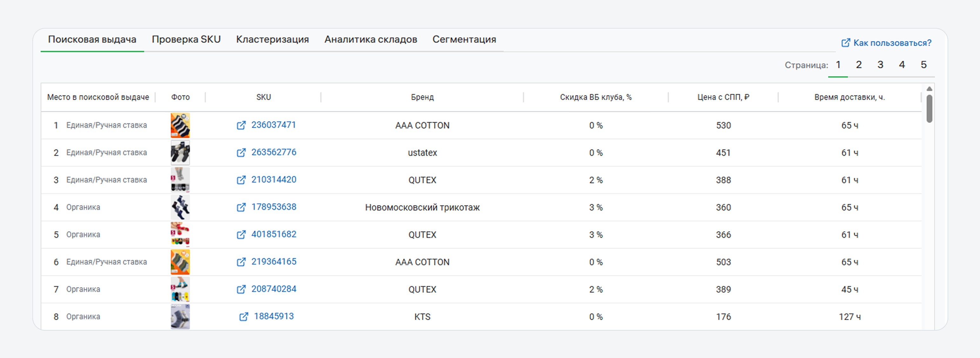Jump to results page 5
Image resolution: width=980 pixels, height=358 pixels.
(x=923, y=65)
